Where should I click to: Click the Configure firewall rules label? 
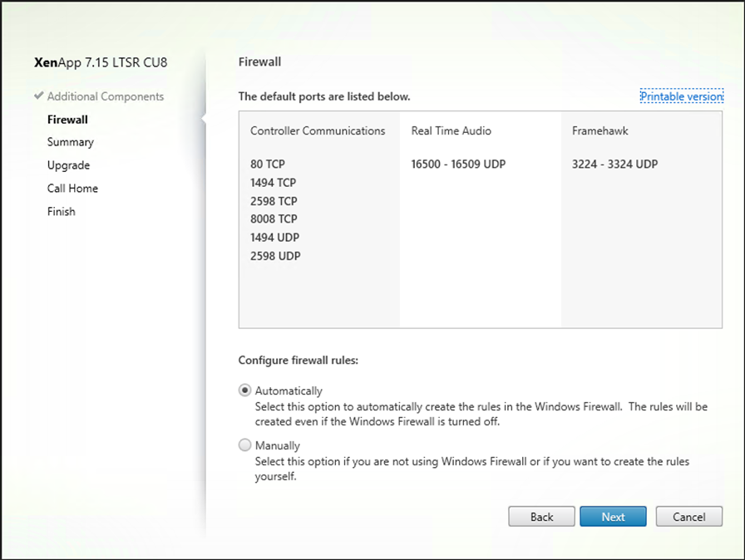tap(298, 361)
